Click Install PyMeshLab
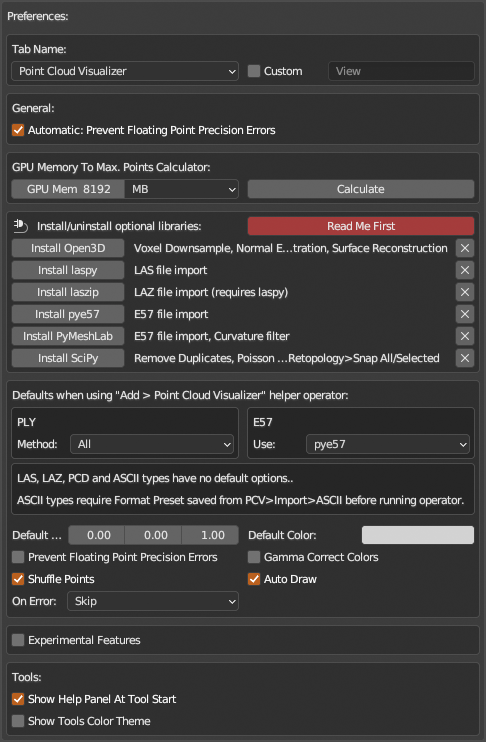The height and width of the screenshot is (742, 486). point(68,336)
